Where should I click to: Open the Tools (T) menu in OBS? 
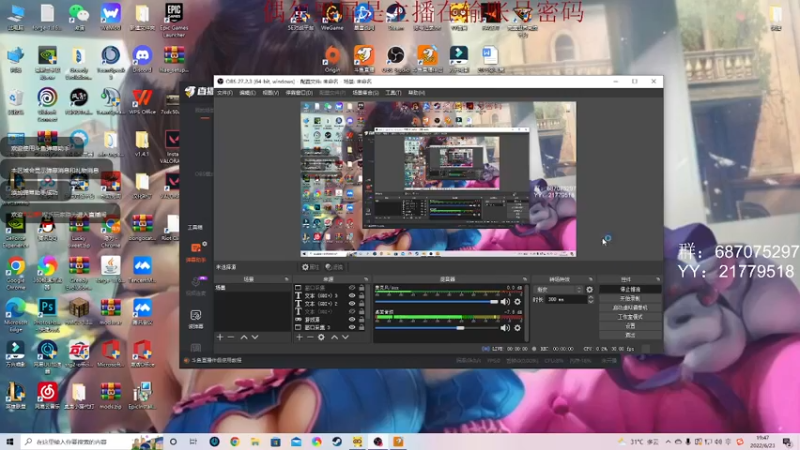coord(393,93)
